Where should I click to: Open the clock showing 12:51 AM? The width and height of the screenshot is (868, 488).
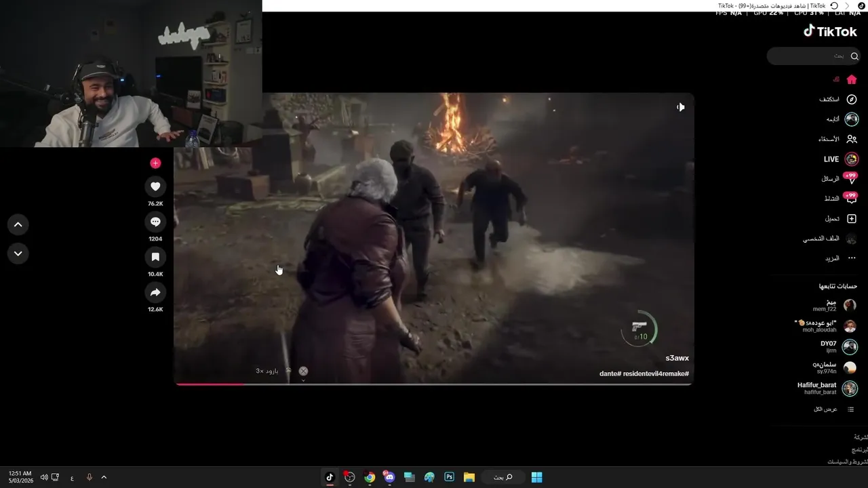click(x=20, y=477)
